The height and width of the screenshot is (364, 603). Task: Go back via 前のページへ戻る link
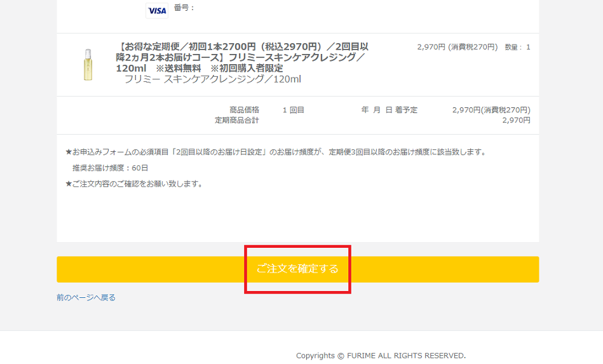[x=86, y=297]
